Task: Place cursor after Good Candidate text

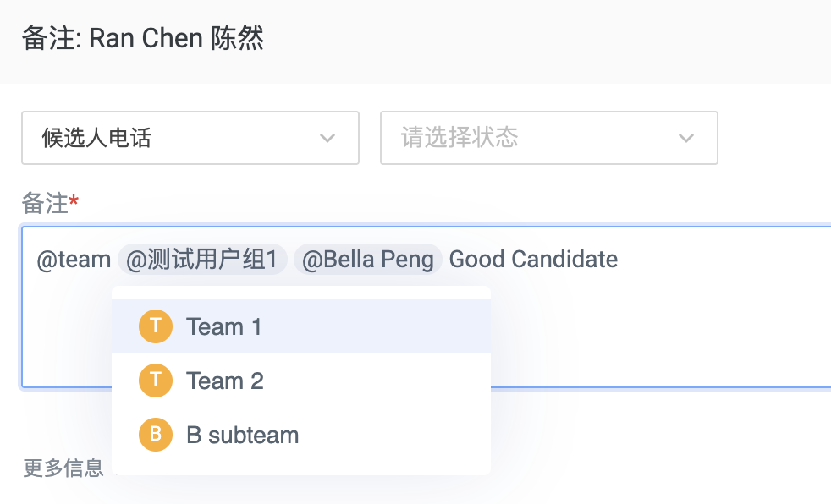Action: (x=619, y=260)
